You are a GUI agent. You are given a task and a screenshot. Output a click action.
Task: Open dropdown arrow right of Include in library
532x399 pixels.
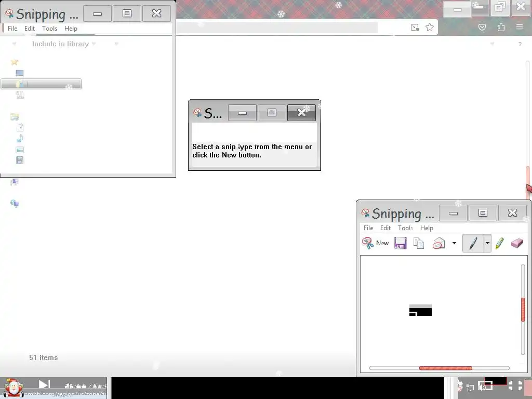[x=116, y=44]
